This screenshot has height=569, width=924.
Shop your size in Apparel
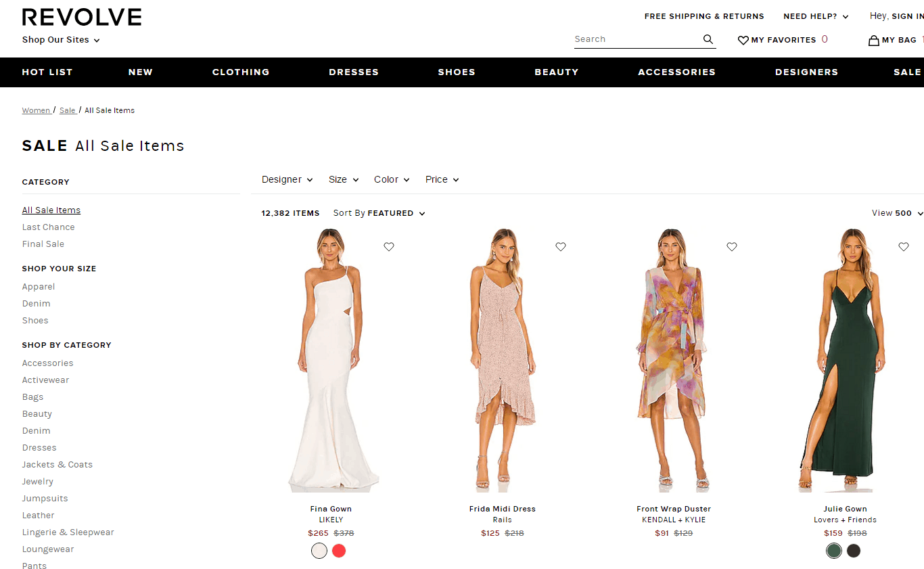39,287
